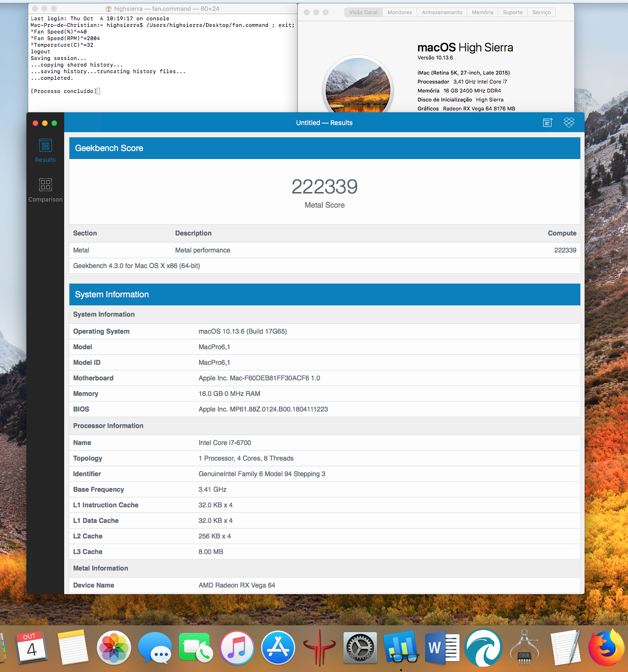The height and width of the screenshot is (672, 628).
Task: Launch TextEdit from the Dock
Action: (565, 647)
